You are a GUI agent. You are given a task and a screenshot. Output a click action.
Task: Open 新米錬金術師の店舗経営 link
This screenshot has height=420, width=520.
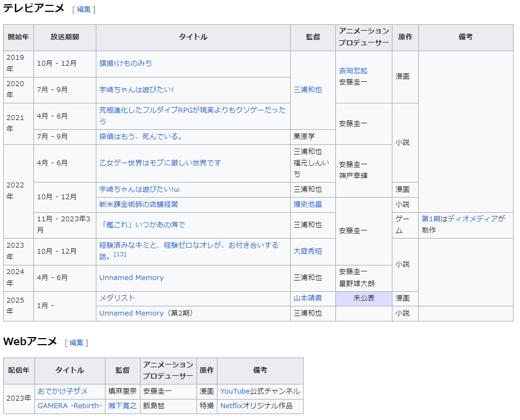click(138, 204)
